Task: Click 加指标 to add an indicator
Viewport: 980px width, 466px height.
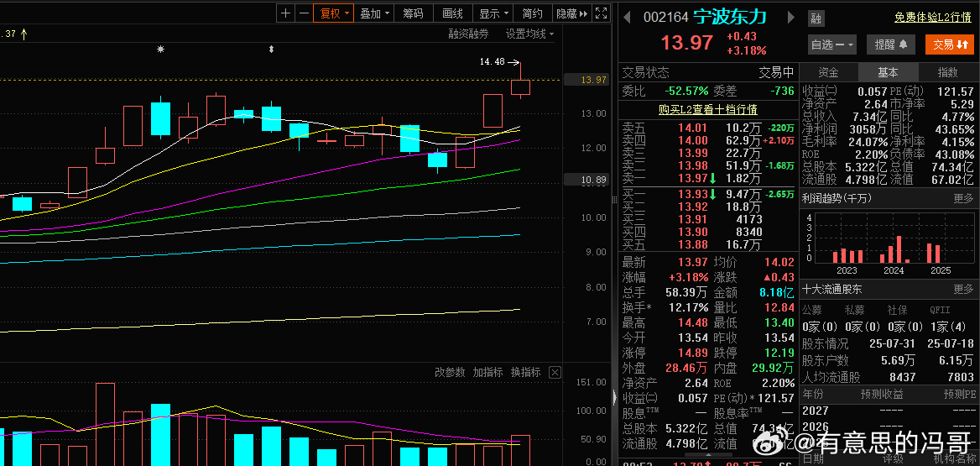Action: (x=487, y=372)
